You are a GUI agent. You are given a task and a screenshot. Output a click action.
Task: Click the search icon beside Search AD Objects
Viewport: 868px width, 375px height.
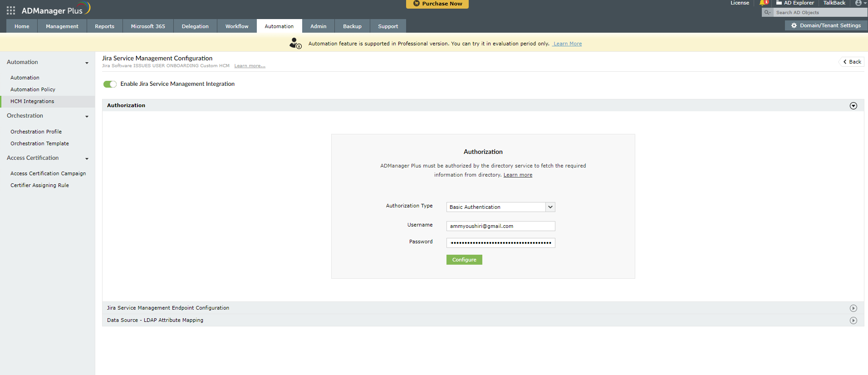(x=767, y=13)
